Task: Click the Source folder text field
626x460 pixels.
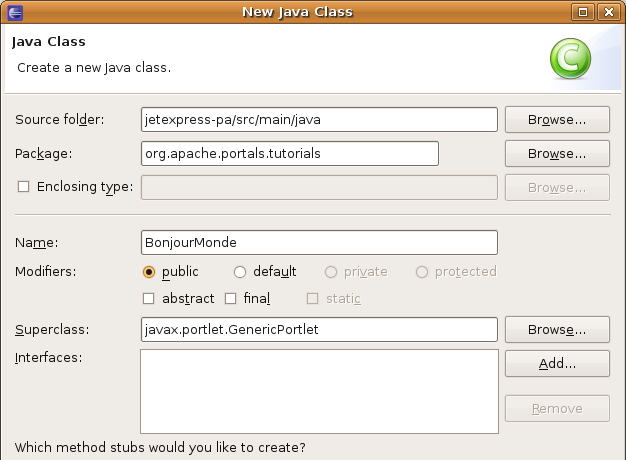Action: (319, 119)
